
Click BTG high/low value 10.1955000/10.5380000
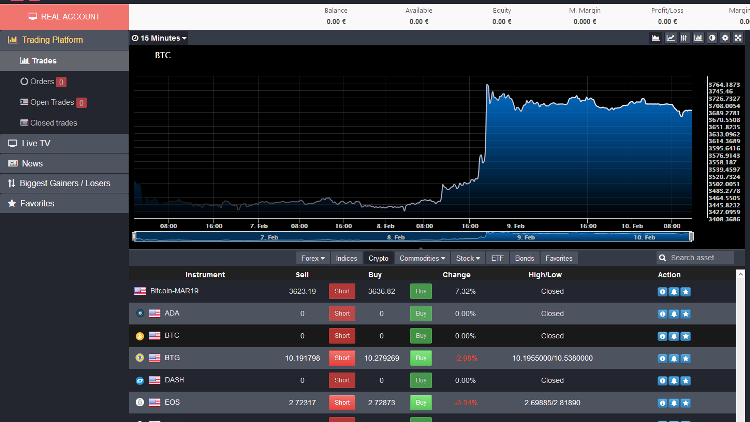[x=552, y=358]
